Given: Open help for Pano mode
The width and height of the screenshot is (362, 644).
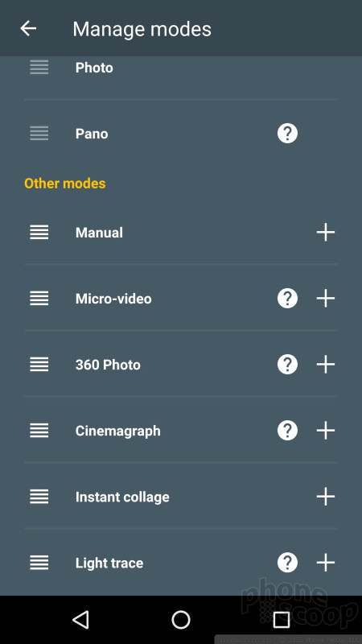Looking at the screenshot, I should pyautogui.click(x=287, y=134).
